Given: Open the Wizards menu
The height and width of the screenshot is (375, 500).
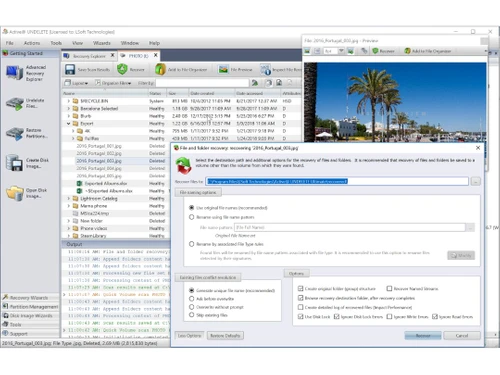Looking at the screenshot, I should click(x=102, y=43).
